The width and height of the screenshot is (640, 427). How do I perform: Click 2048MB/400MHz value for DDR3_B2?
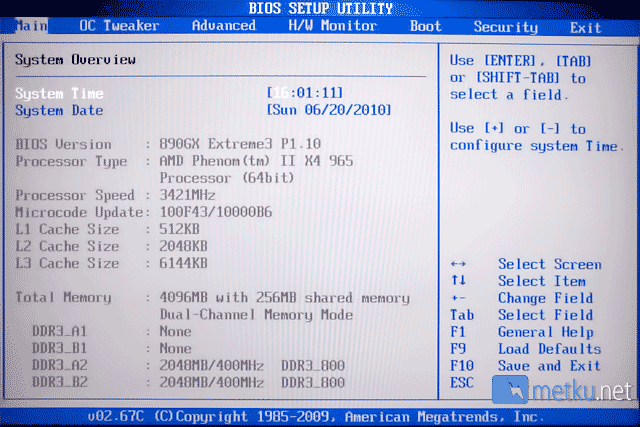point(211,383)
